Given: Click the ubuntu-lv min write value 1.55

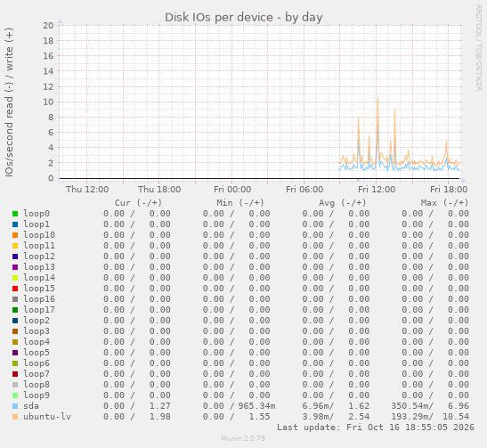Looking at the screenshot, I should click(259, 417).
